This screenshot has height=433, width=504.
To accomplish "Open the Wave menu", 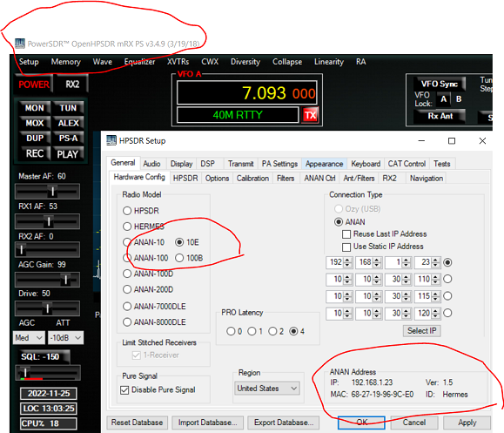I will pyautogui.click(x=102, y=62).
